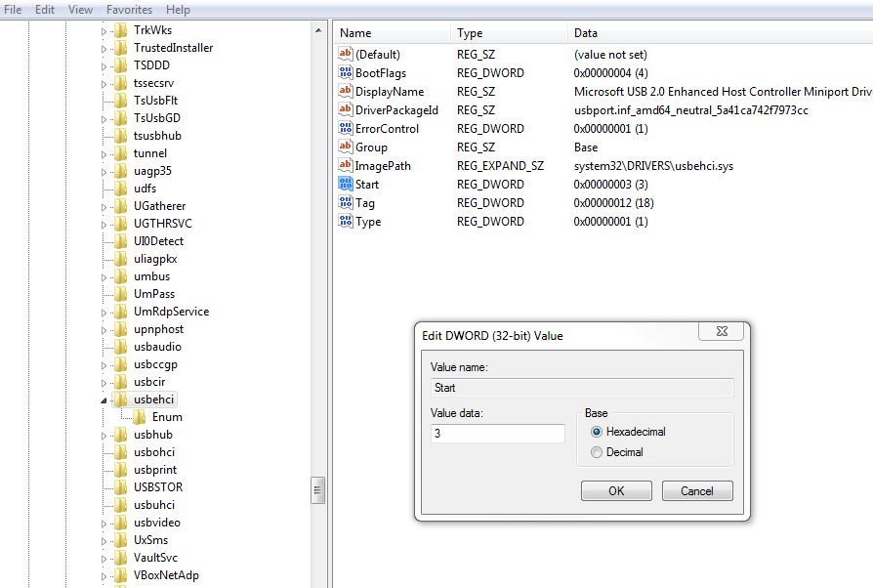Select the Decimal base option
873x588 pixels.
pyautogui.click(x=597, y=452)
